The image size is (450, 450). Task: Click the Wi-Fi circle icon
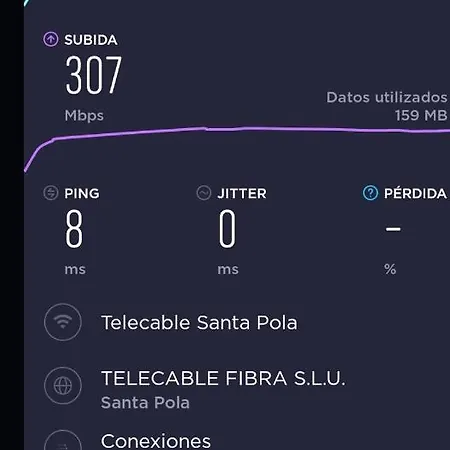63,322
